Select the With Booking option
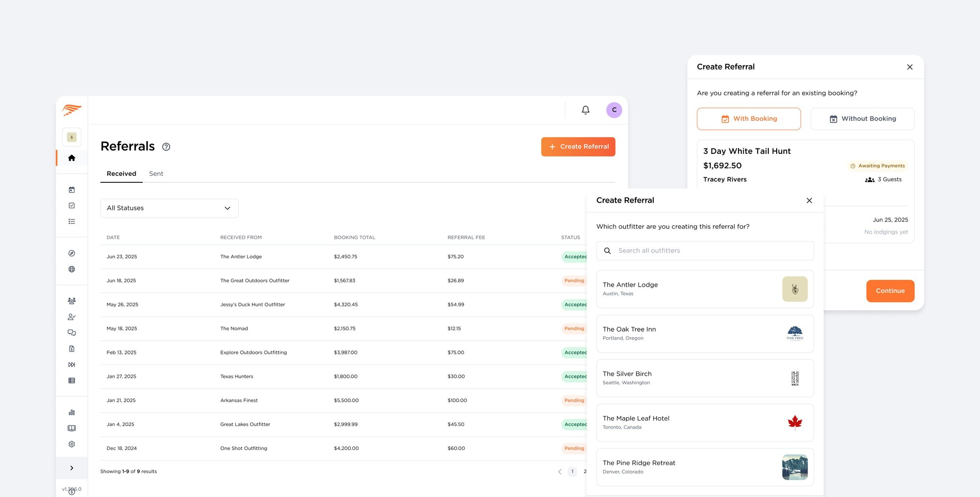This screenshot has width=980, height=497. [x=748, y=119]
